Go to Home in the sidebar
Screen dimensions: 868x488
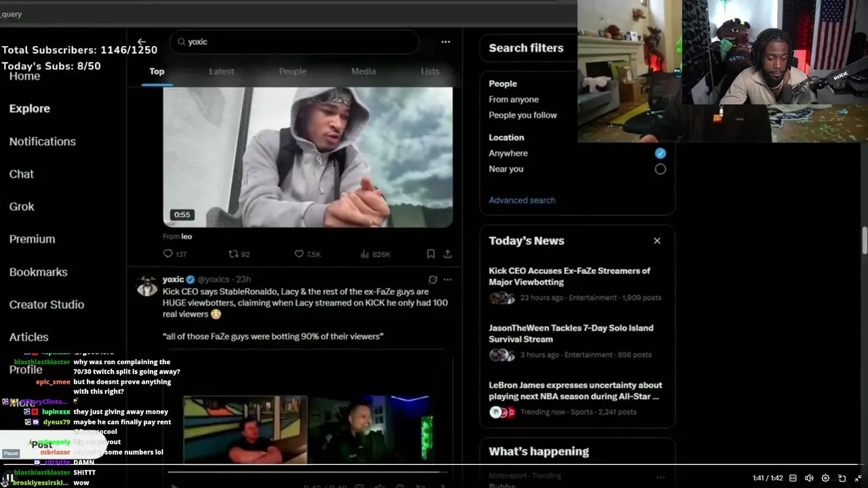(x=24, y=76)
